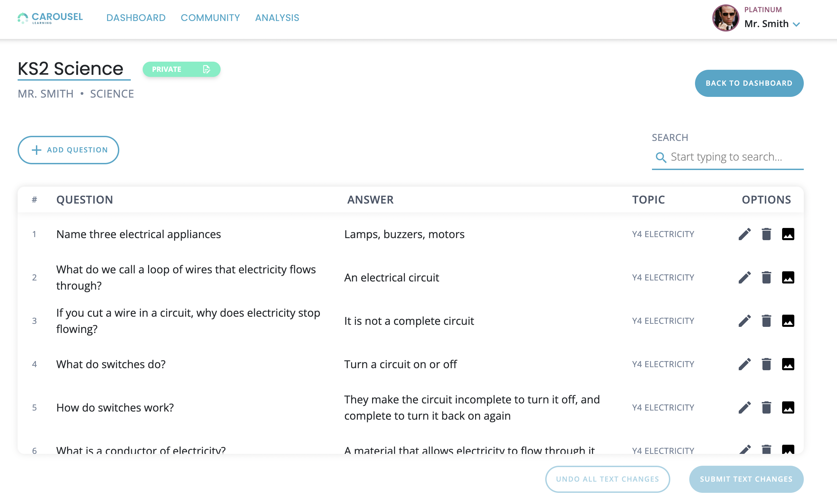Expand the Mr. Smith account dropdown chevron
This screenshot has width=837, height=504.
[x=796, y=24]
